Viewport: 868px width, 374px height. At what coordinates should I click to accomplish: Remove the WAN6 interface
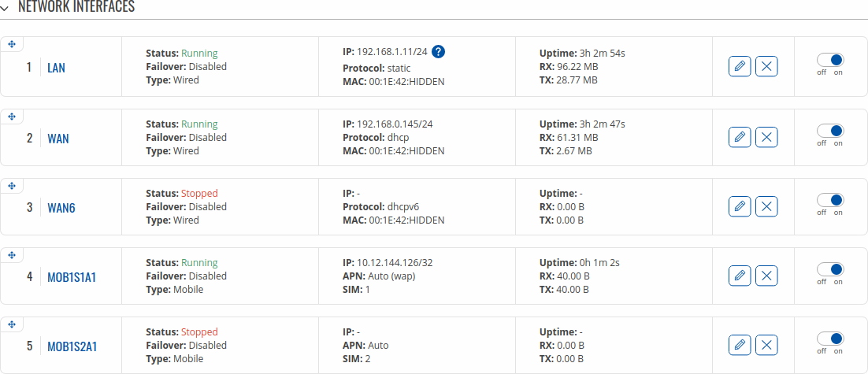[x=766, y=206]
